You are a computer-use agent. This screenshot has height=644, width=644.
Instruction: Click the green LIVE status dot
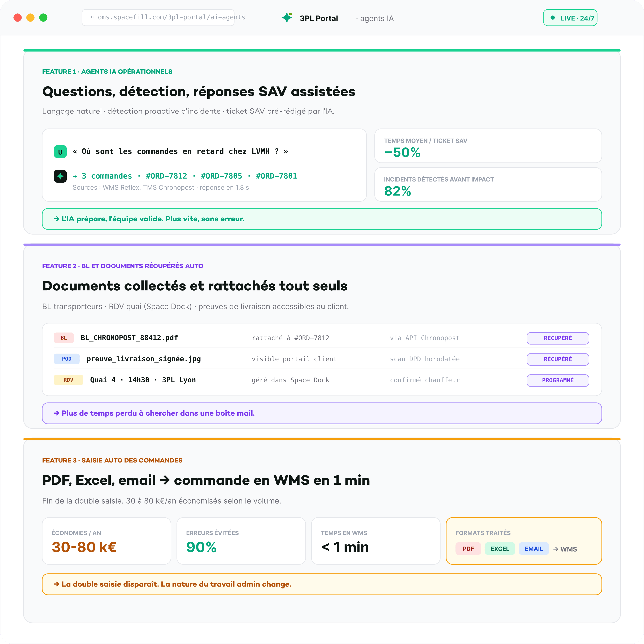(552, 18)
